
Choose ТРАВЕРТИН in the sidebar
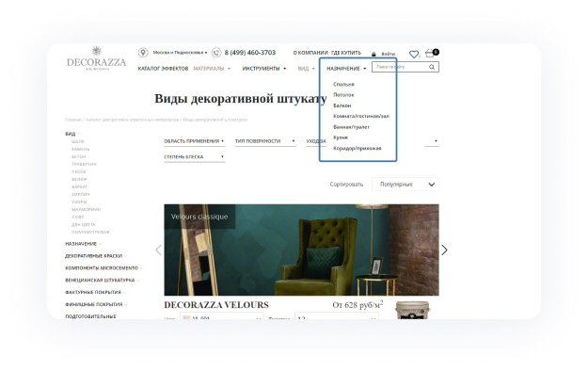[84, 164]
